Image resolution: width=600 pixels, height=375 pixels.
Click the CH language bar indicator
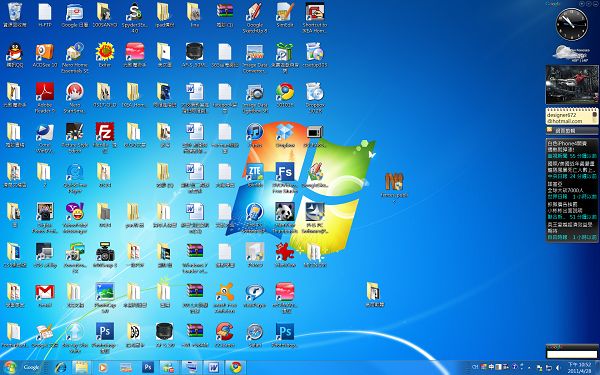tap(475, 367)
